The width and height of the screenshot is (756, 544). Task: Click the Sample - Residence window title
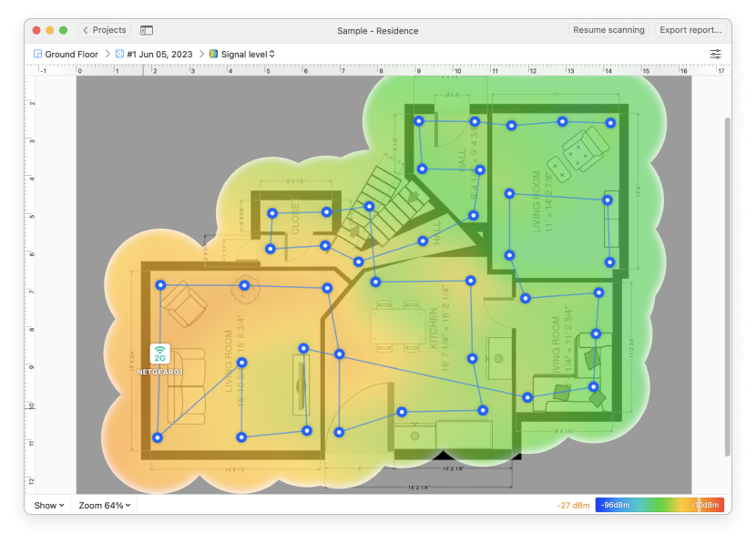coord(377,31)
